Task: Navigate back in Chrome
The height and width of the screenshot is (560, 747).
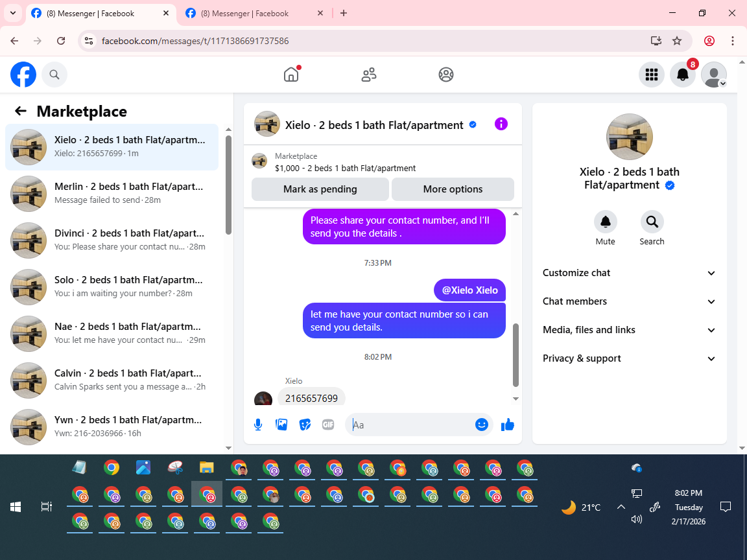Action: pyautogui.click(x=14, y=41)
